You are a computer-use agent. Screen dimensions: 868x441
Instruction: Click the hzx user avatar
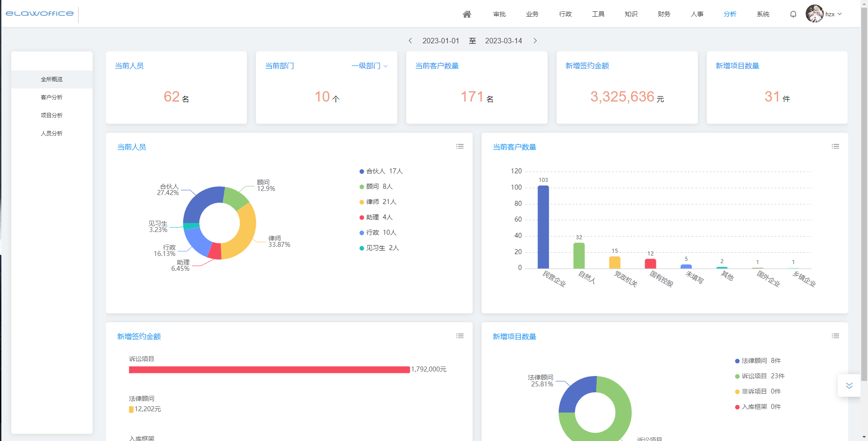815,14
